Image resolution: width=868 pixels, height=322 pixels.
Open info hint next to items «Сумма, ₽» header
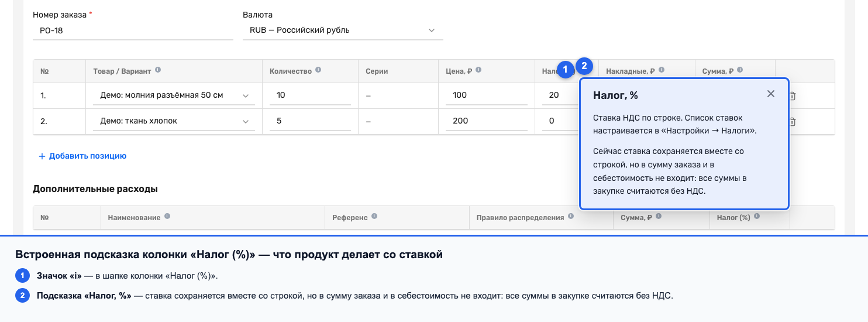tap(740, 70)
